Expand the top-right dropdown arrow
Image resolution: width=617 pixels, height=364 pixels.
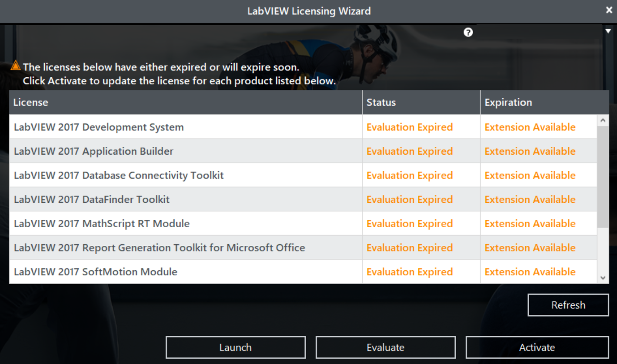click(x=608, y=31)
